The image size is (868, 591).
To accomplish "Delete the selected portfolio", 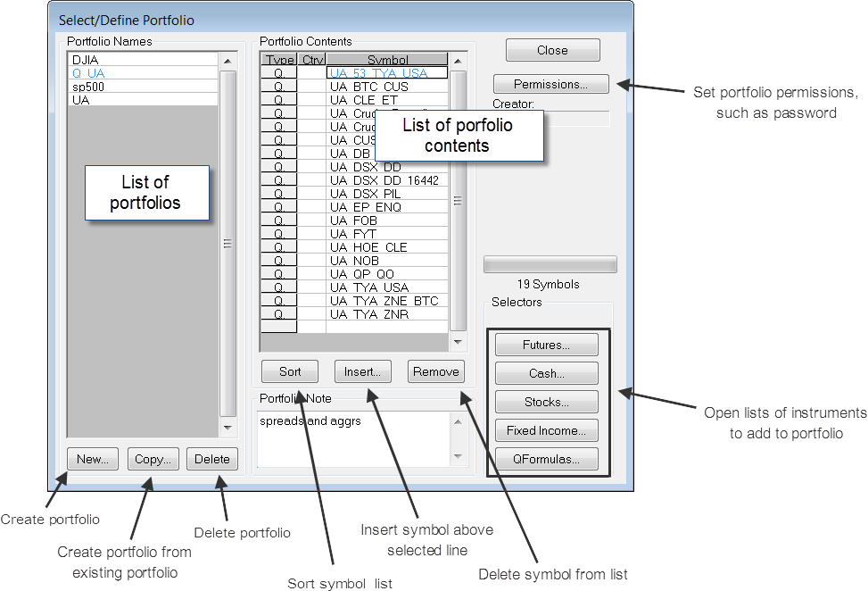I will (x=212, y=459).
